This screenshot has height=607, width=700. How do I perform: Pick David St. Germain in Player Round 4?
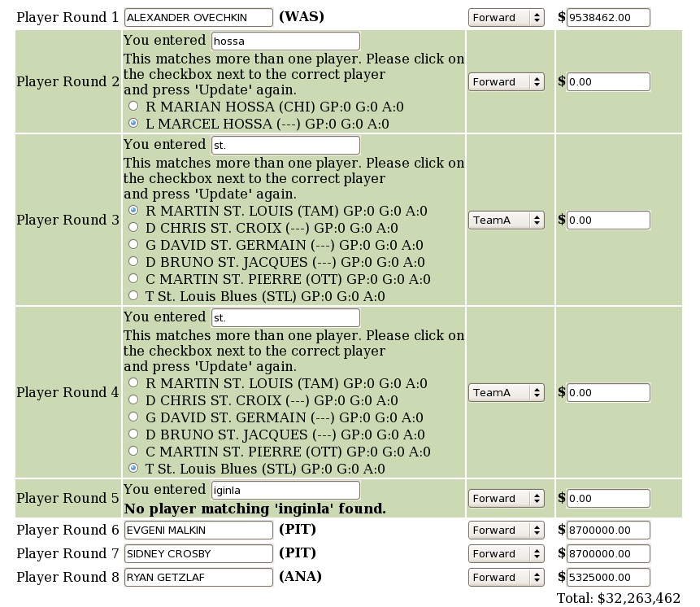133,417
